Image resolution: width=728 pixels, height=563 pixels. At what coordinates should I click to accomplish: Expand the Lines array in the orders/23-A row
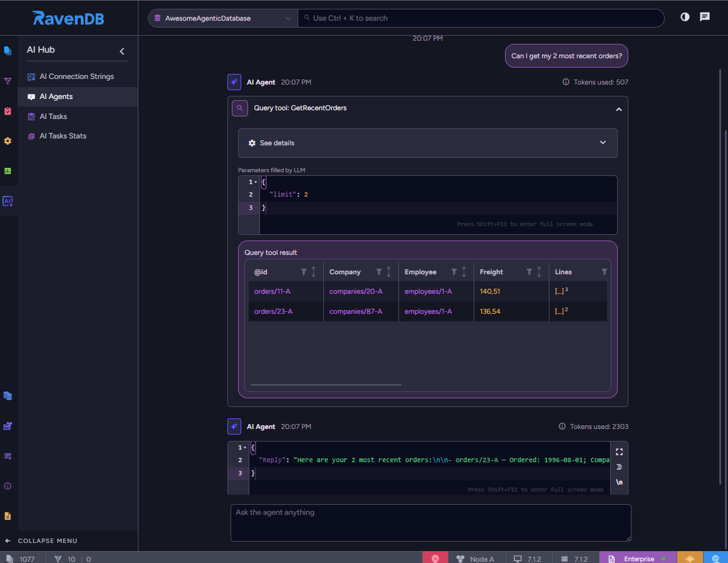point(561,311)
